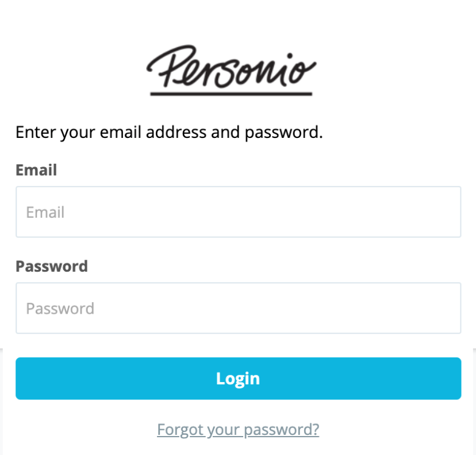Place the cursor in the email address box
This screenshot has width=476, height=455.
(x=238, y=212)
